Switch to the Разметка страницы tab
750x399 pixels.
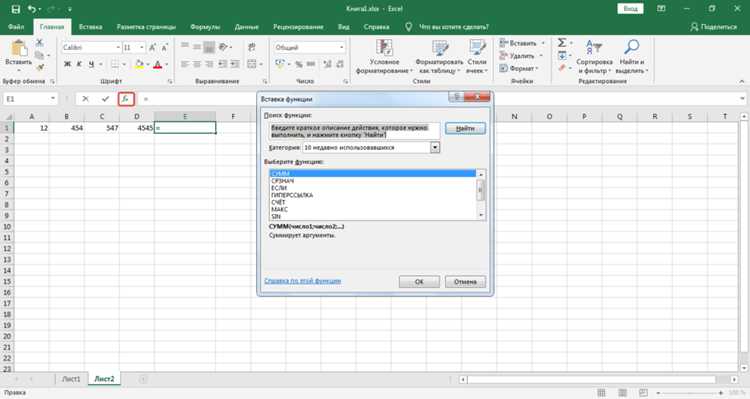click(146, 27)
